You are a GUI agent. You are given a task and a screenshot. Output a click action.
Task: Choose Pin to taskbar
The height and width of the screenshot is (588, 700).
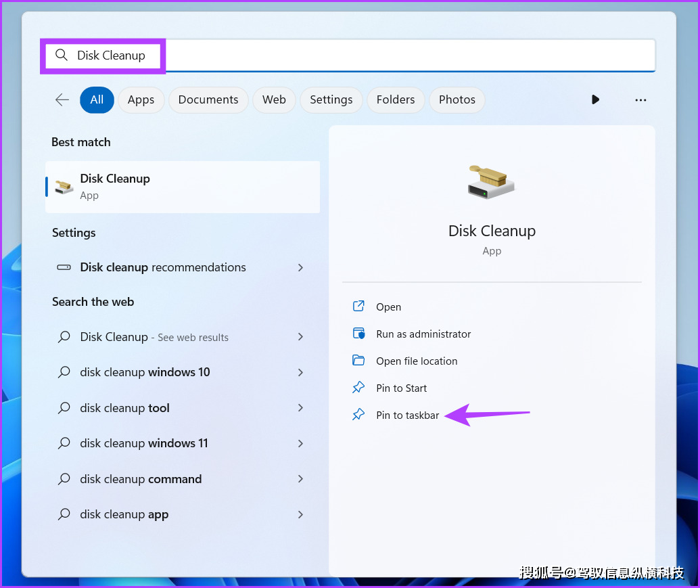tap(408, 415)
